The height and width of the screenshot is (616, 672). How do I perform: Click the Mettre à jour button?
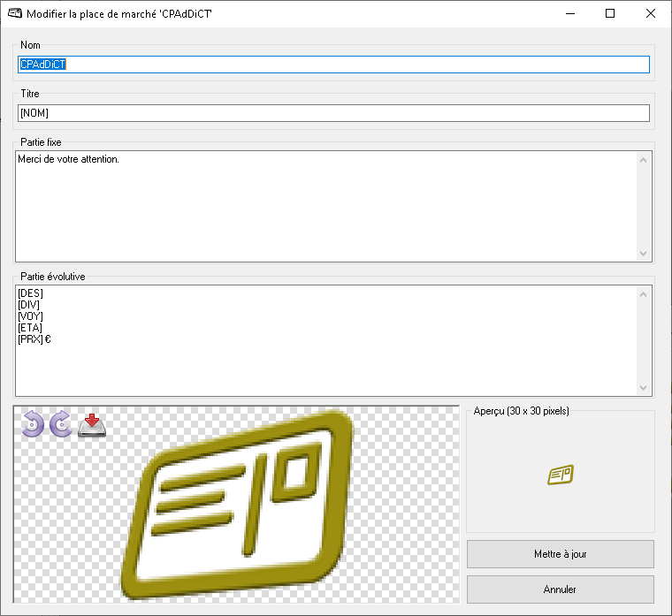click(x=560, y=554)
